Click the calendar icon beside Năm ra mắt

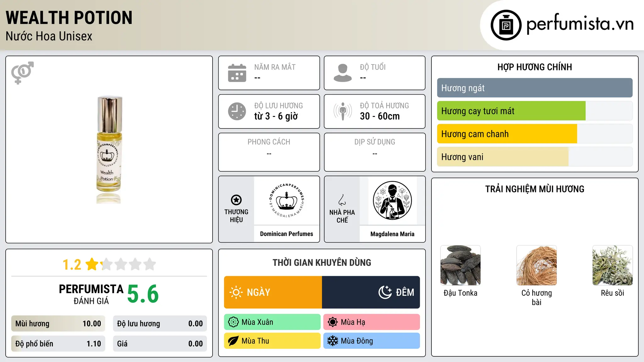pos(237,73)
